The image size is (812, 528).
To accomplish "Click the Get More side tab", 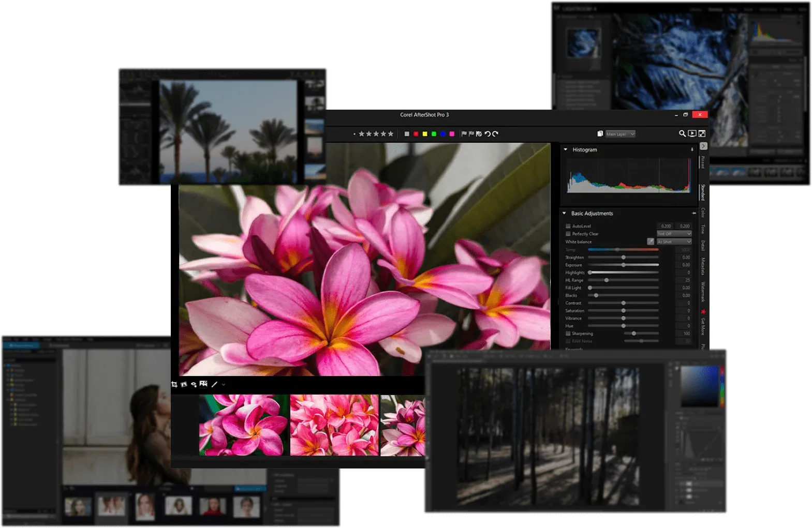I will tap(703, 326).
